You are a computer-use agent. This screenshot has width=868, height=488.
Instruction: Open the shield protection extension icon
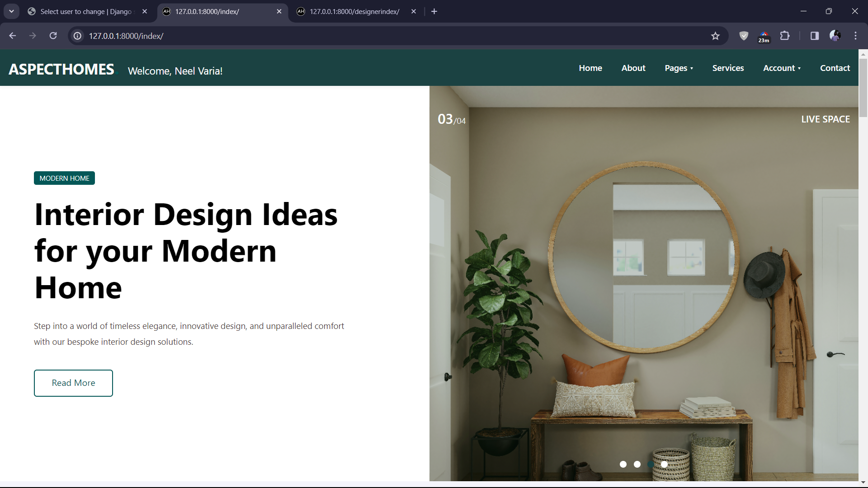click(744, 36)
